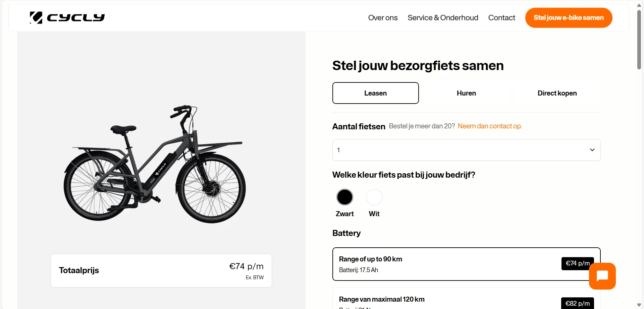644x309 pixels.
Task: Click the dropdown chevron next to aantal fietsen
Action: pos(592,150)
